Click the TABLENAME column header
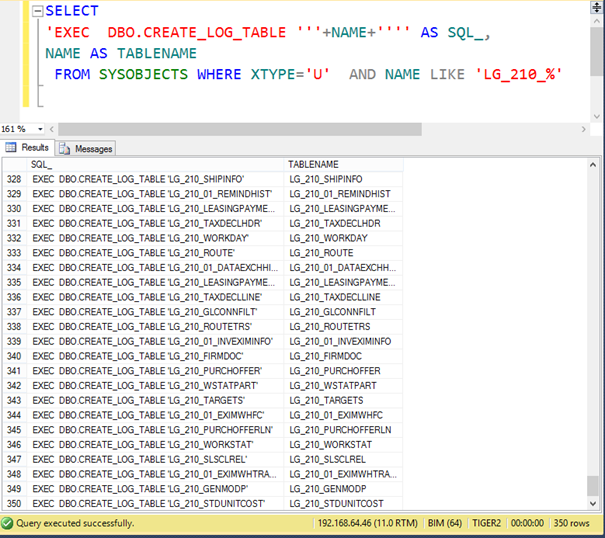Image resolution: width=605 pixels, height=538 pixels. (x=343, y=164)
